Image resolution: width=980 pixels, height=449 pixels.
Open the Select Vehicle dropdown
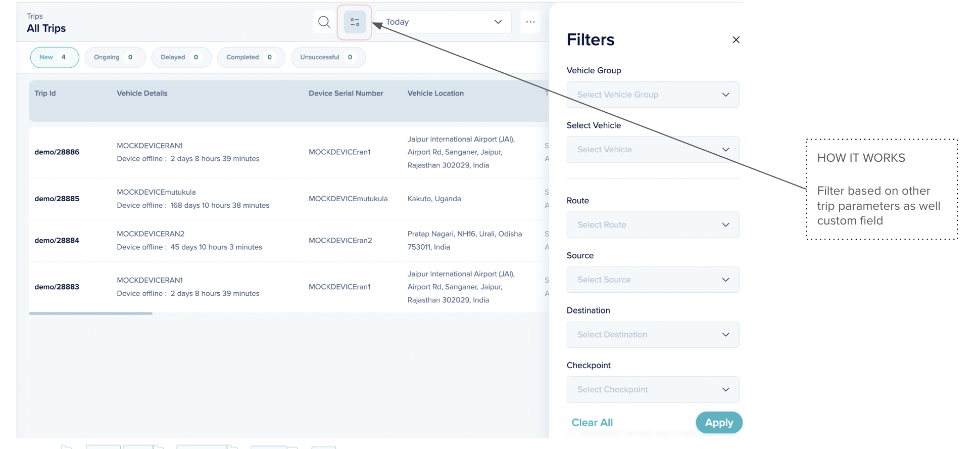(x=652, y=150)
